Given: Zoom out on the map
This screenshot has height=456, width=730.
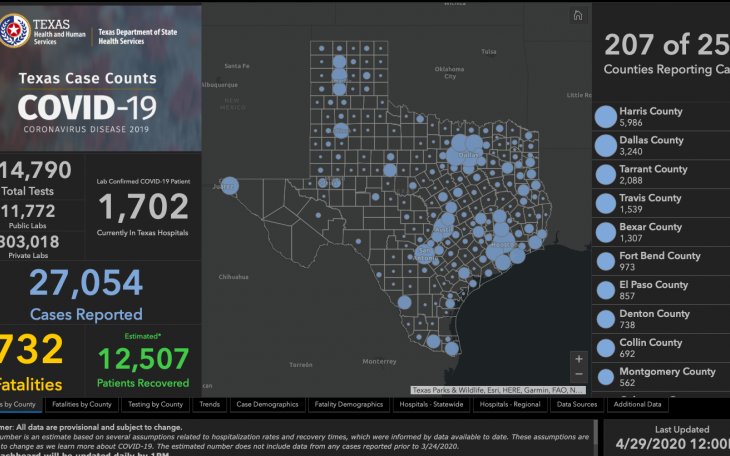Looking at the screenshot, I should (578, 375).
